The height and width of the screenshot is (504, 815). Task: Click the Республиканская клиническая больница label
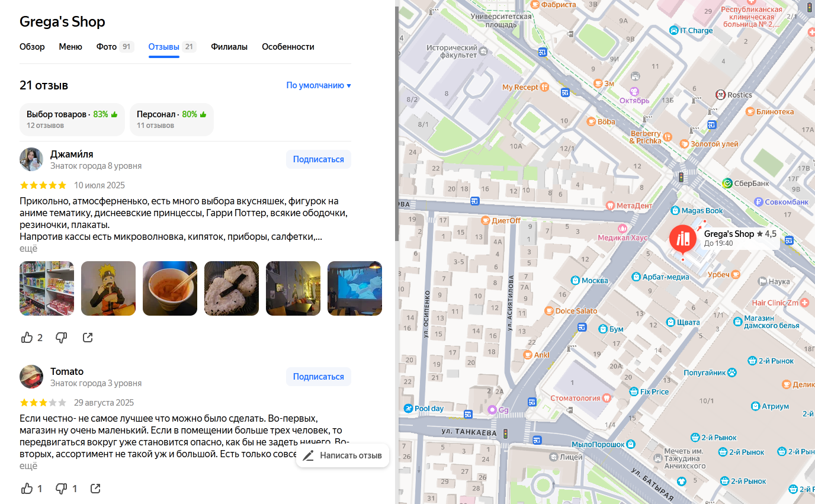point(752,17)
